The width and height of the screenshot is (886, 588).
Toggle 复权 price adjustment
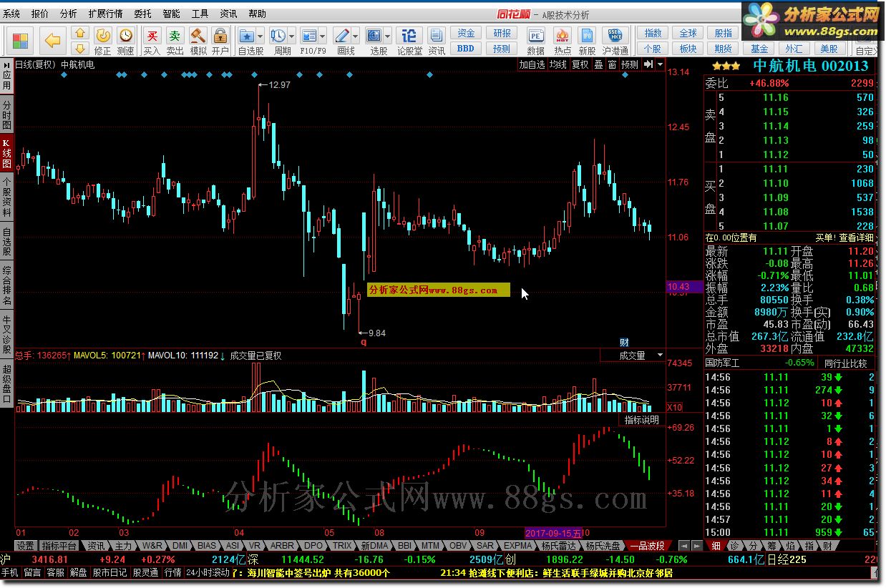point(580,64)
